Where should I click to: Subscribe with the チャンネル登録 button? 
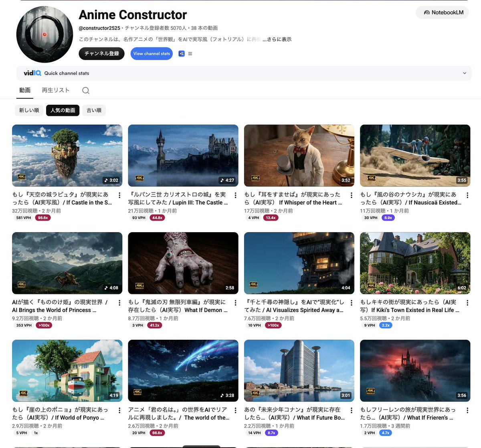click(x=102, y=53)
